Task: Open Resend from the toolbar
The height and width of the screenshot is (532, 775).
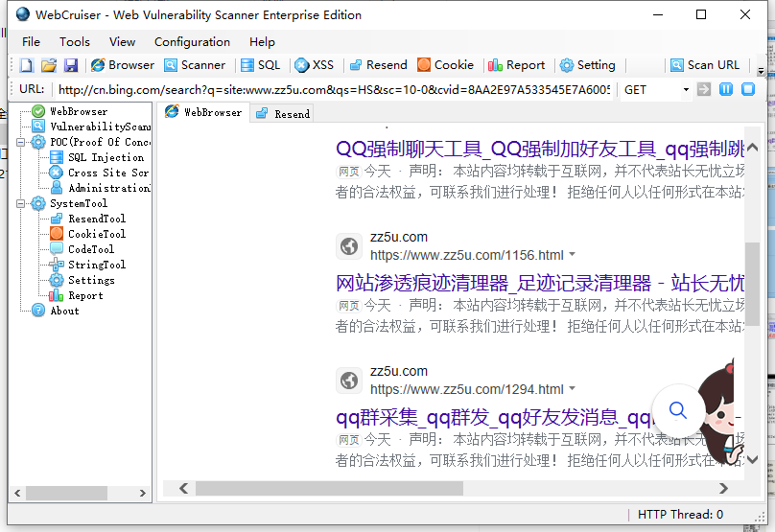Action: click(378, 65)
